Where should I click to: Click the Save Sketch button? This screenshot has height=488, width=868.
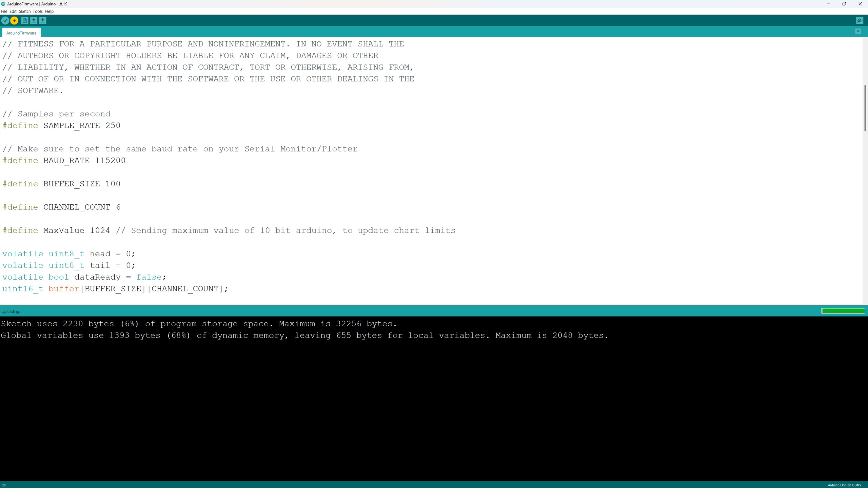tap(42, 20)
